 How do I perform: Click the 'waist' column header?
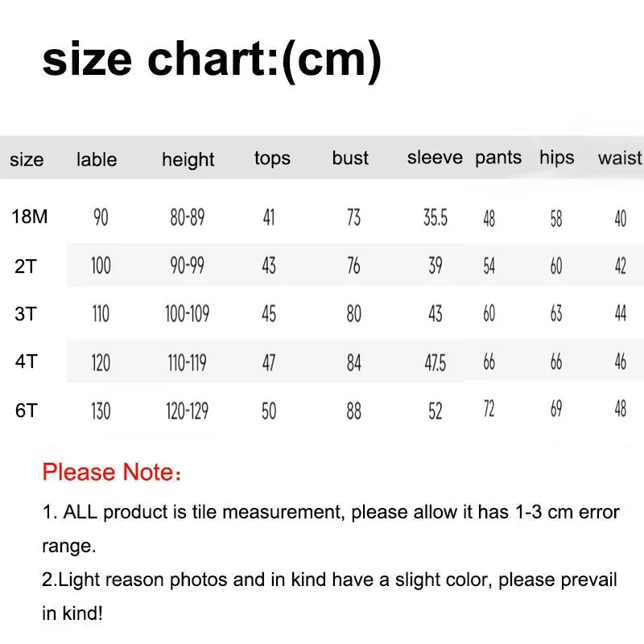point(620,158)
